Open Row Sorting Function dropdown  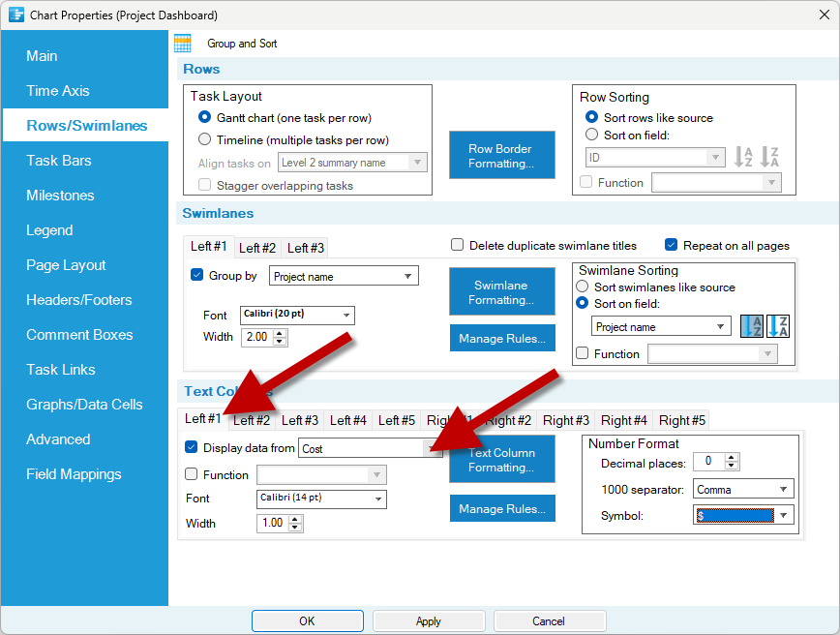716,183
